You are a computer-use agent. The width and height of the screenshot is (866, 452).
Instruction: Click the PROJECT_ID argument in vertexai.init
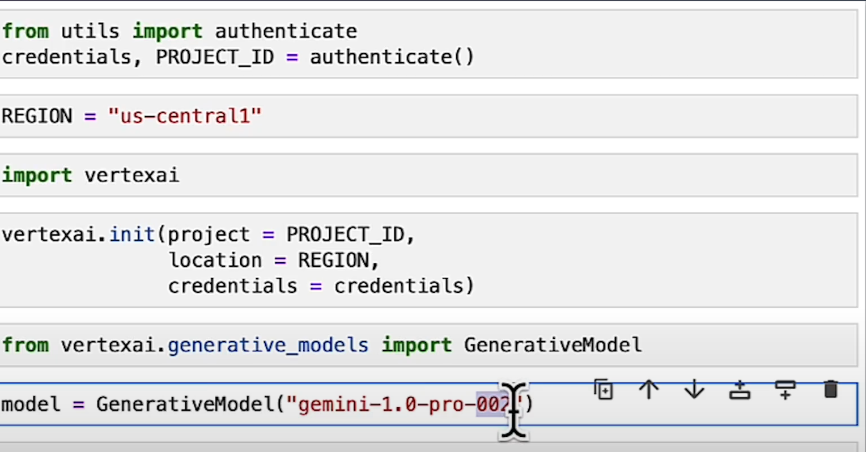[346, 235]
